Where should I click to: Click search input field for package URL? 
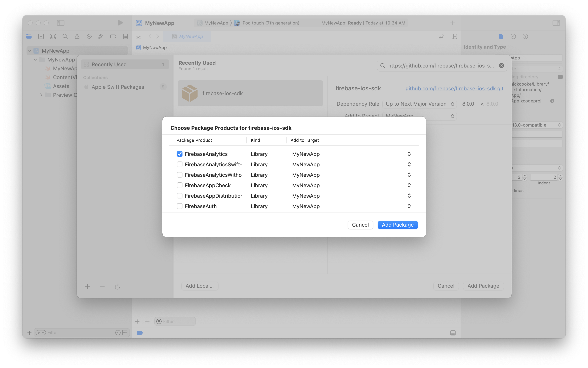pos(441,66)
